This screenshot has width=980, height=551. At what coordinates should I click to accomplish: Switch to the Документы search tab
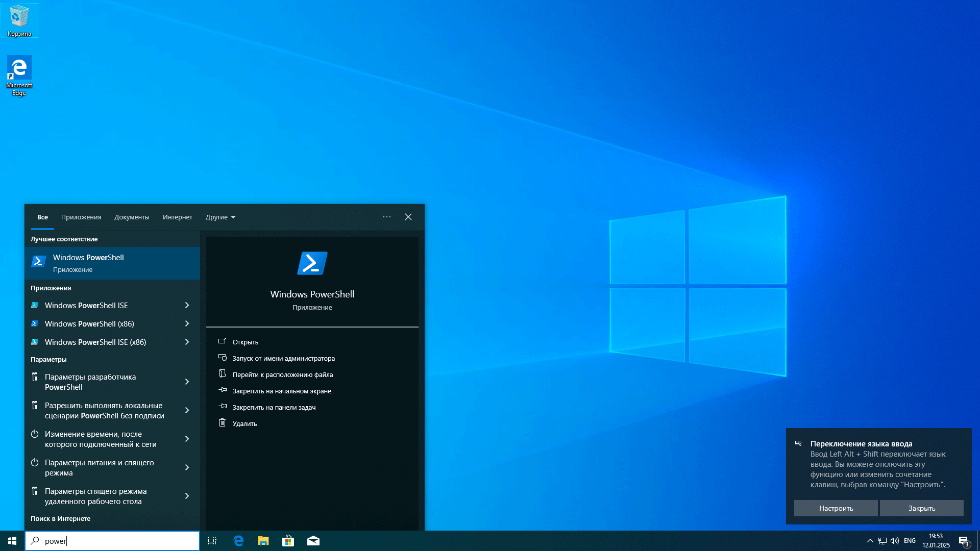tap(132, 217)
